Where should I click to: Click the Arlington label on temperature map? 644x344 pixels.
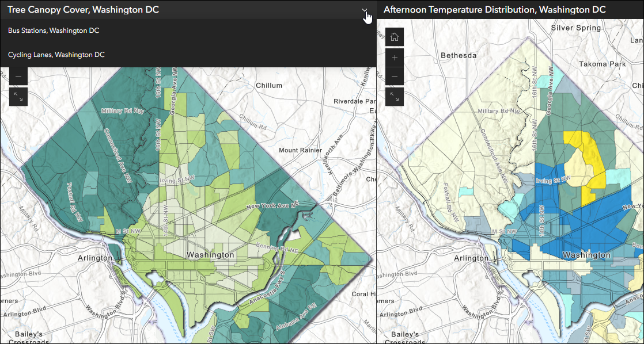(471, 258)
